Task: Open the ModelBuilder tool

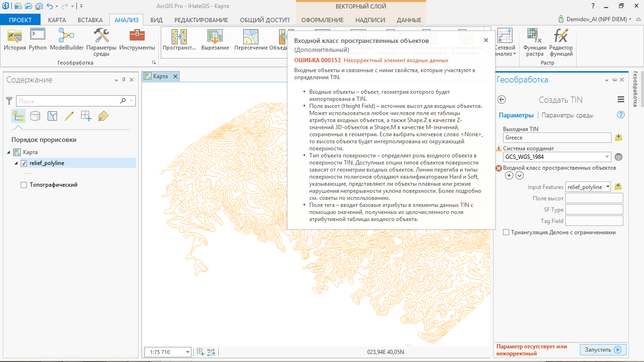Action: tap(66, 39)
